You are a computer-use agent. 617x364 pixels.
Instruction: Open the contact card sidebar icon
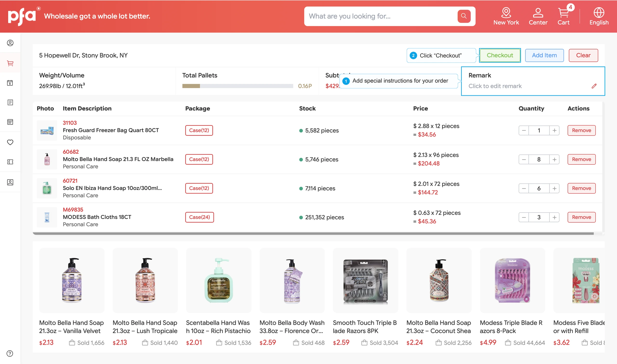tap(10, 182)
